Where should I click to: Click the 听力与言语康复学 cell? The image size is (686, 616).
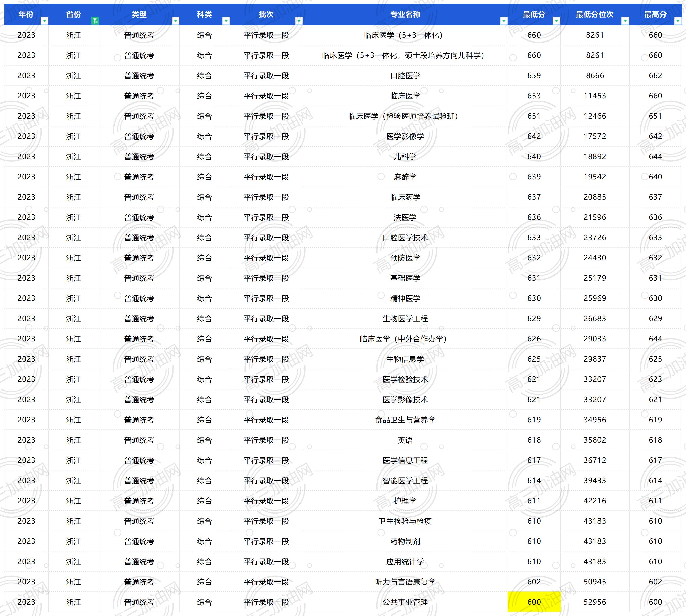(x=405, y=582)
